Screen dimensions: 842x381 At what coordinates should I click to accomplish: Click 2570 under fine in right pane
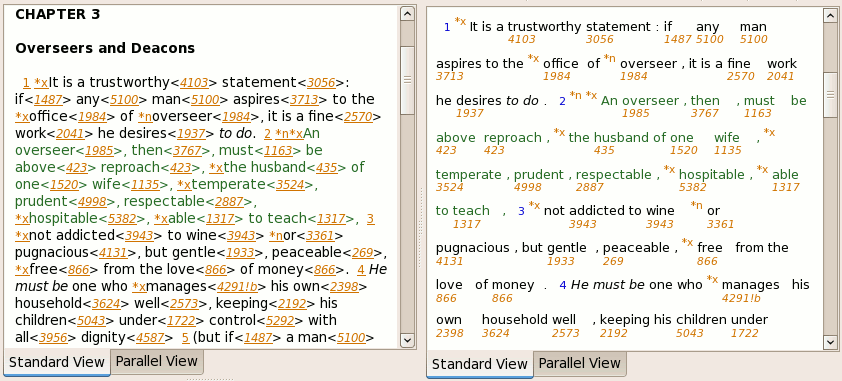(x=741, y=76)
